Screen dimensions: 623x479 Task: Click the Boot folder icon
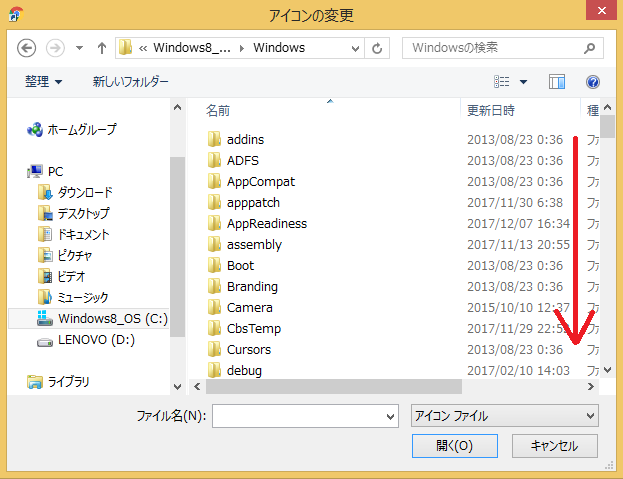tap(215, 265)
